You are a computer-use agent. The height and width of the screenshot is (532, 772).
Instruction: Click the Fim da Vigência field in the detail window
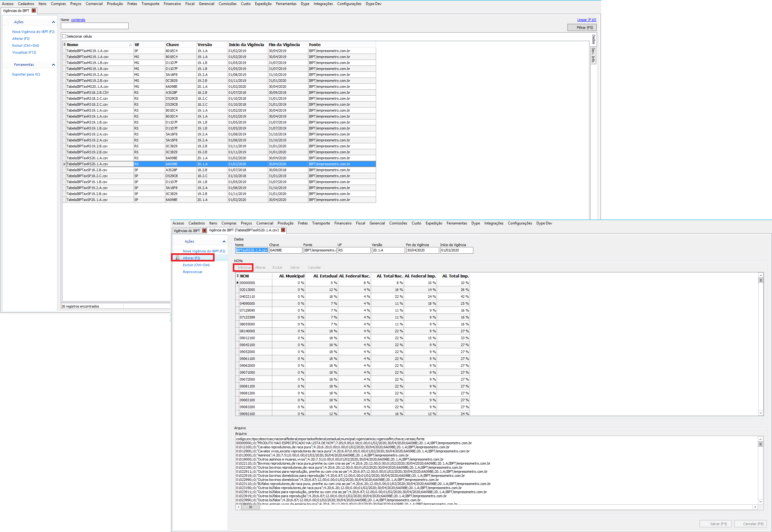pyautogui.click(x=423, y=250)
